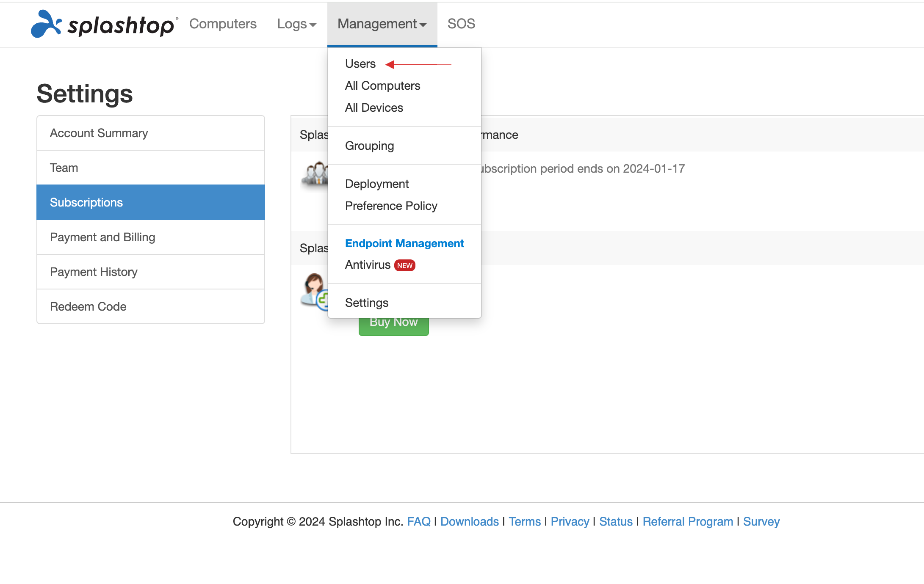This screenshot has width=924, height=584.
Task: Open the Privacy link
Action: (x=570, y=521)
